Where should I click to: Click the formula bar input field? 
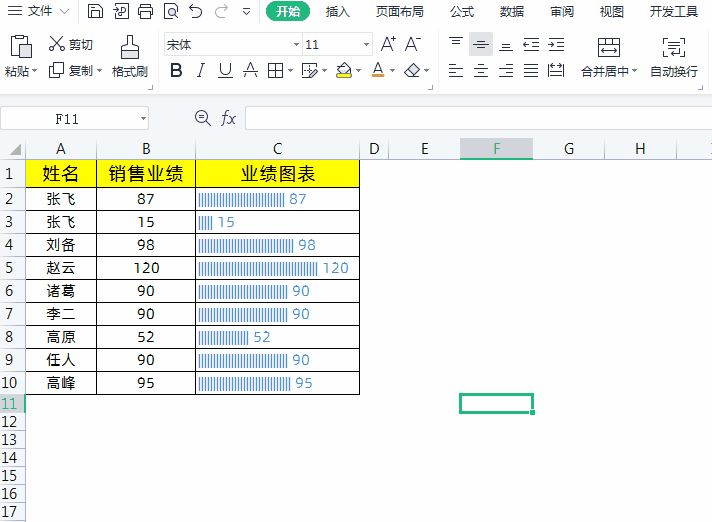[479, 118]
